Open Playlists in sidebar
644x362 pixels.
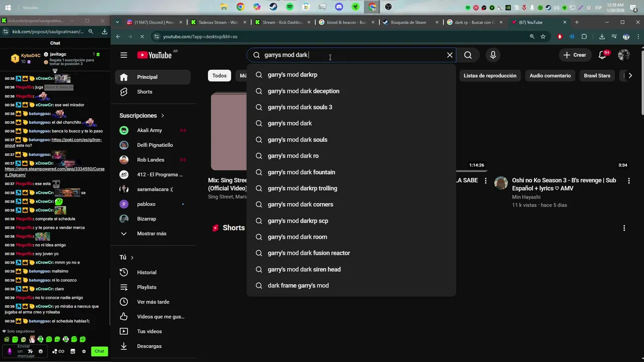pos(153,287)
